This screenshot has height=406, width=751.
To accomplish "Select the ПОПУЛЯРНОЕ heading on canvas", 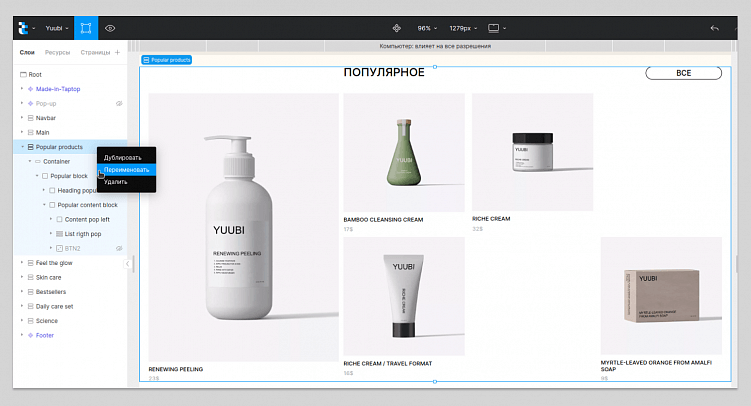I will coord(384,72).
